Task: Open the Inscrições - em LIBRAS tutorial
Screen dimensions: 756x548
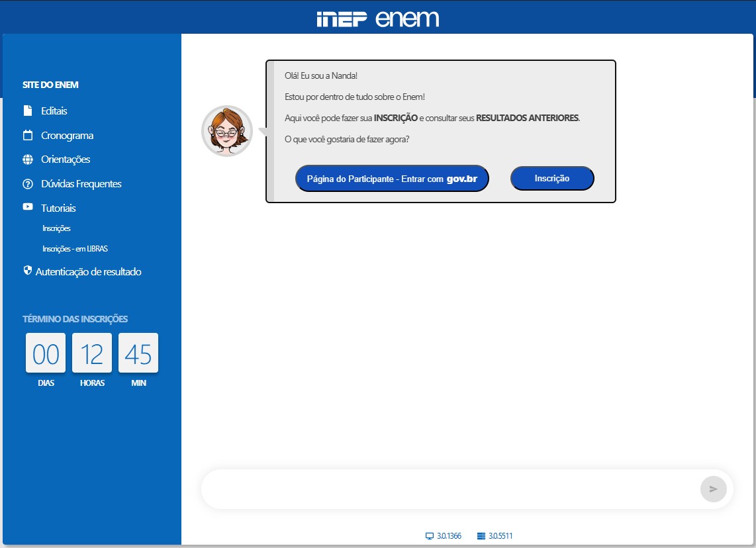Action: [75, 249]
